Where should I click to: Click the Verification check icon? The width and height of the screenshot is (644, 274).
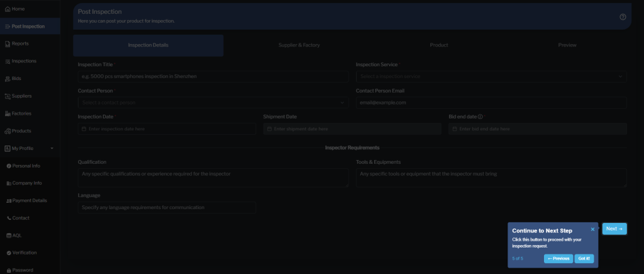coord(9,253)
